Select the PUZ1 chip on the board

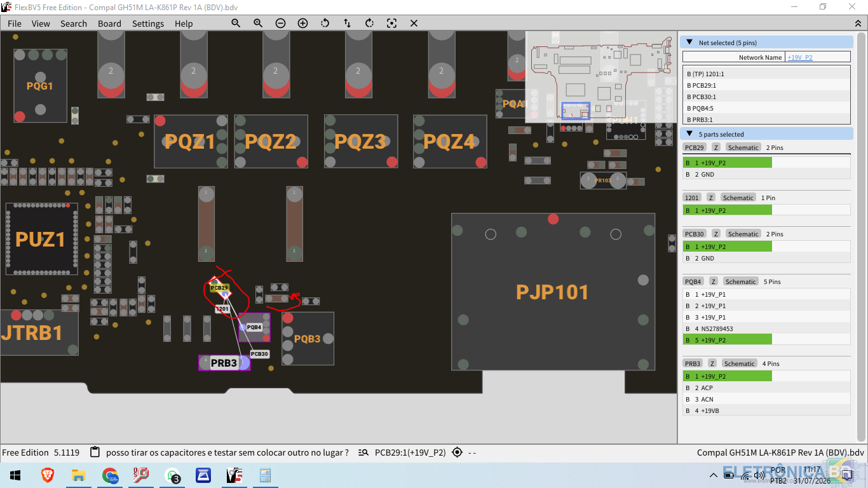tap(41, 239)
